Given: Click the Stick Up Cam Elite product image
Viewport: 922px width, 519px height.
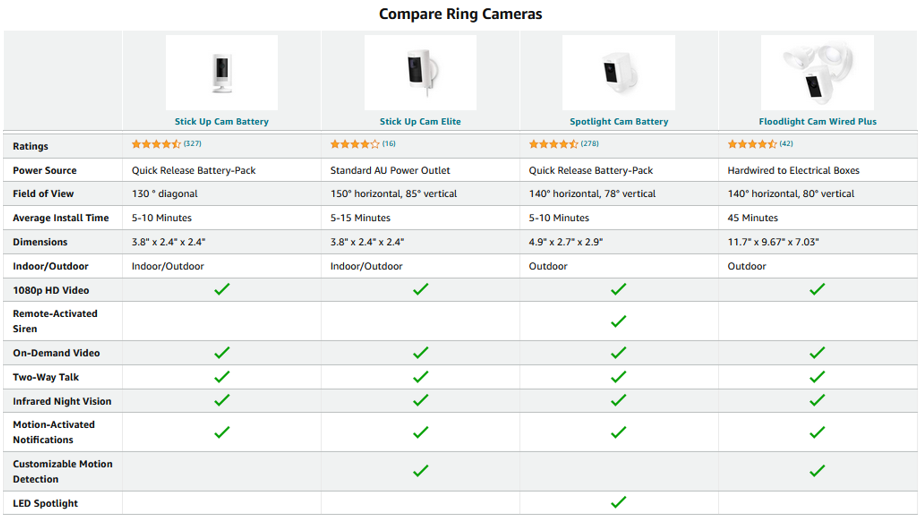Looking at the screenshot, I should [420, 72].
